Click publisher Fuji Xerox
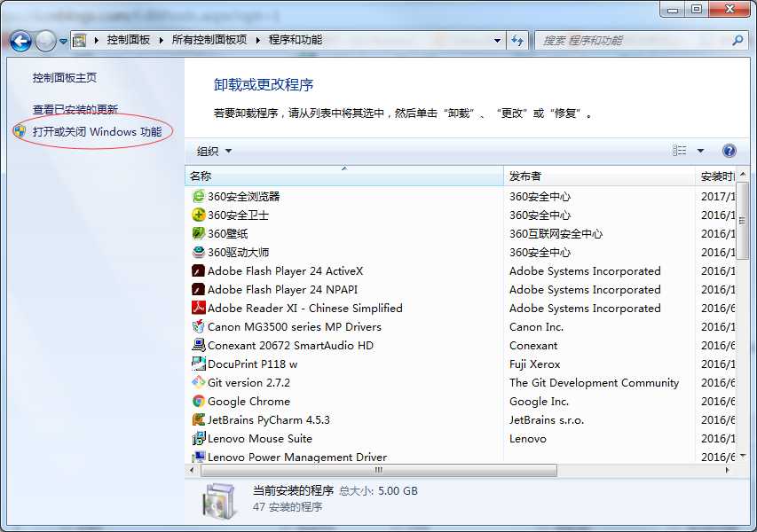This screenshot has height=532, width=757. [535, 364]
